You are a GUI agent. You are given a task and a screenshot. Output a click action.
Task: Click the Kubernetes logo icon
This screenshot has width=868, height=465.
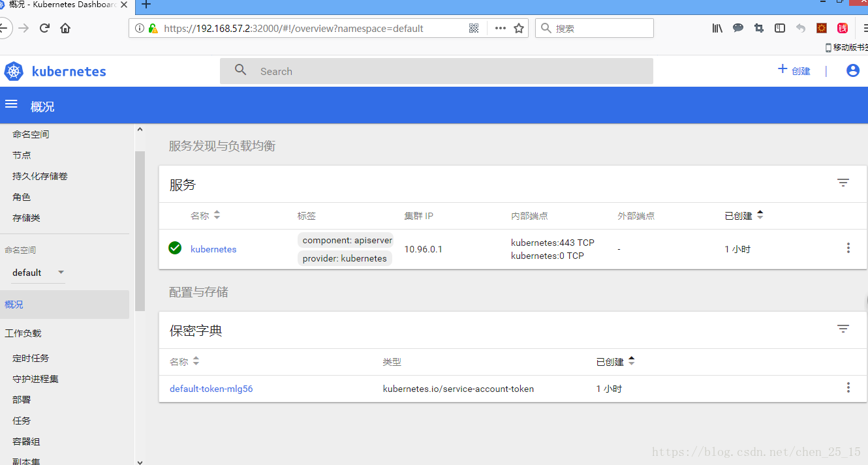tap(14, 72)
